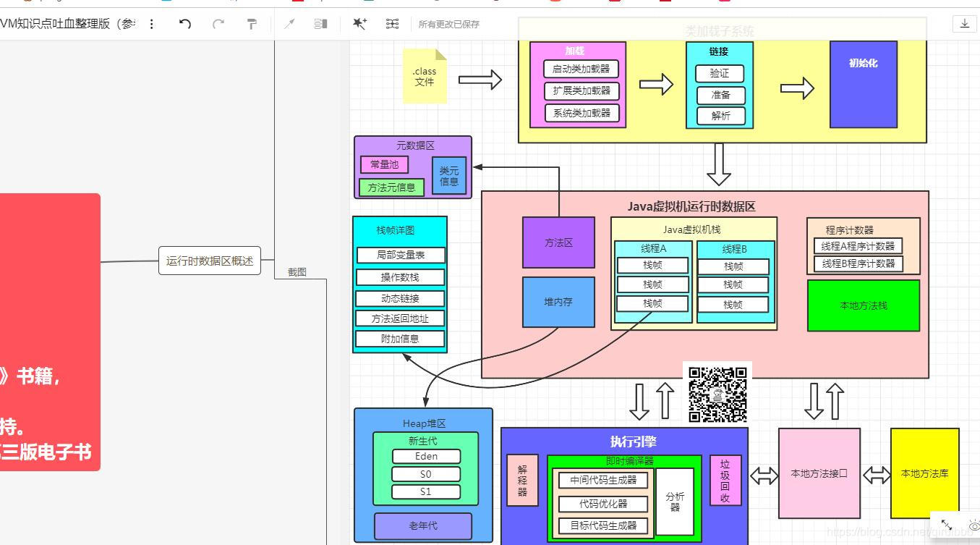980x545 pixels.
Task: Click the 解释器 box in 执行引擎
Action: click(x=522, y=480)
